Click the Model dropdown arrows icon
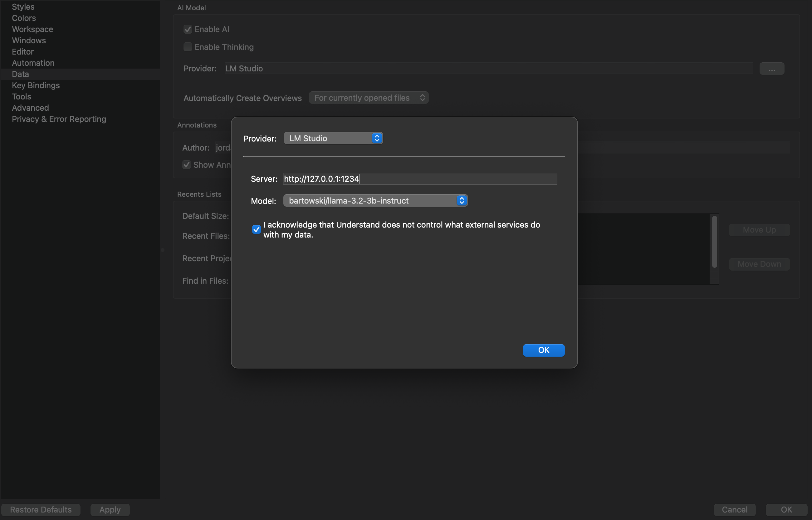Viewport: 812px width, 520px height. click(x=462, y=200)
